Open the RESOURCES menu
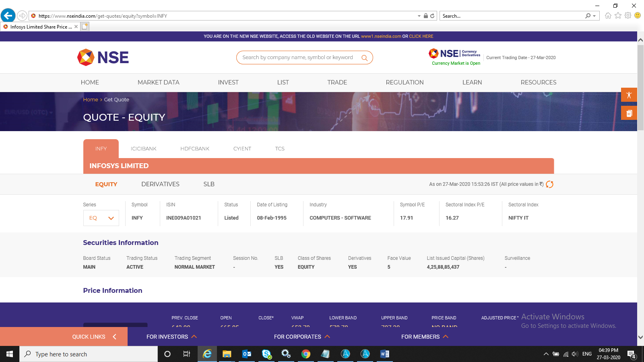 click(539, 82)
